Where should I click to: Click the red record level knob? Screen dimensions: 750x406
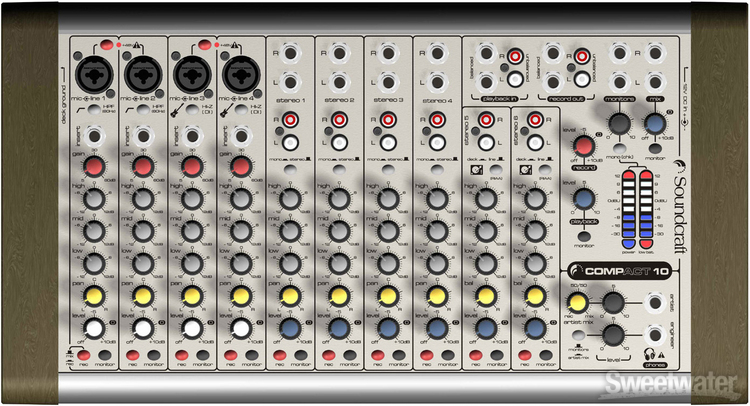point(584,146)
